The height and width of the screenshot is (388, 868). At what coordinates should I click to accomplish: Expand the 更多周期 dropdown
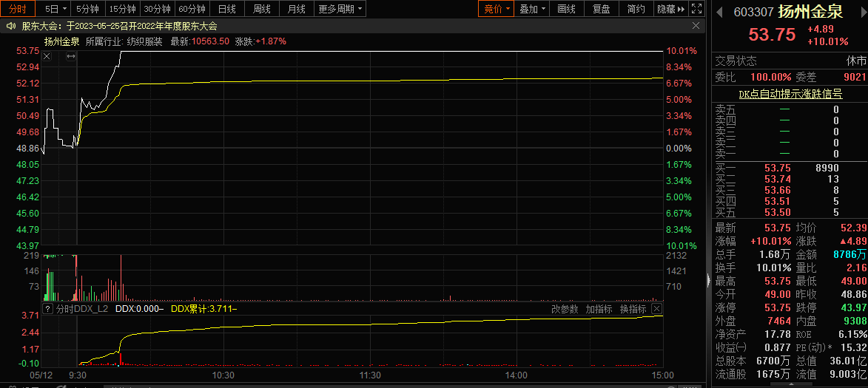(x=341, y=9)
